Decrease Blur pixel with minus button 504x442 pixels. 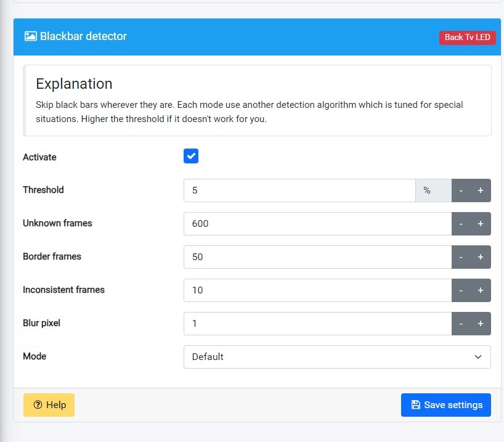click(x=461, y=324)
